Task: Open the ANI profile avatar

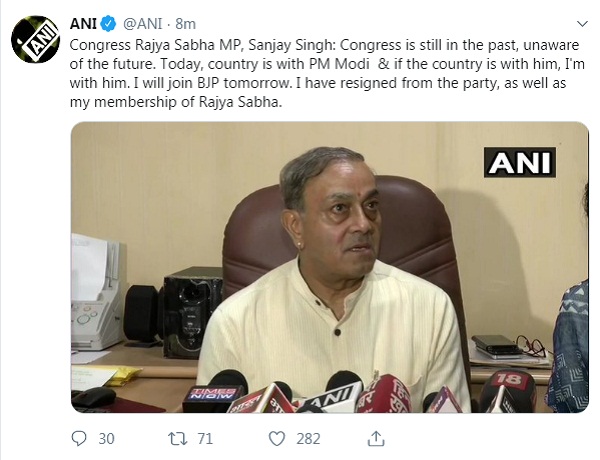Action: click(35, 40)
